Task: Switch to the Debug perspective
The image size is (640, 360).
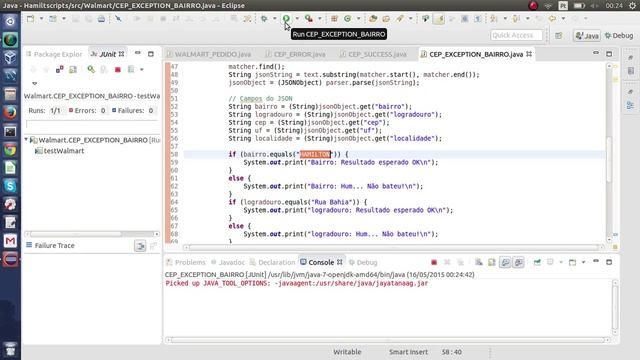Action: click(619, 36)
